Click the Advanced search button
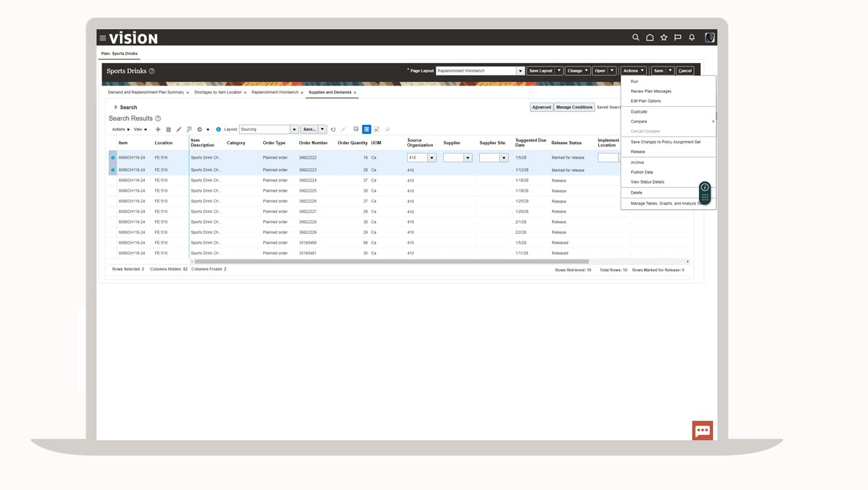The width and height of the screenshot is (868, 490). (x=543, y=107)
